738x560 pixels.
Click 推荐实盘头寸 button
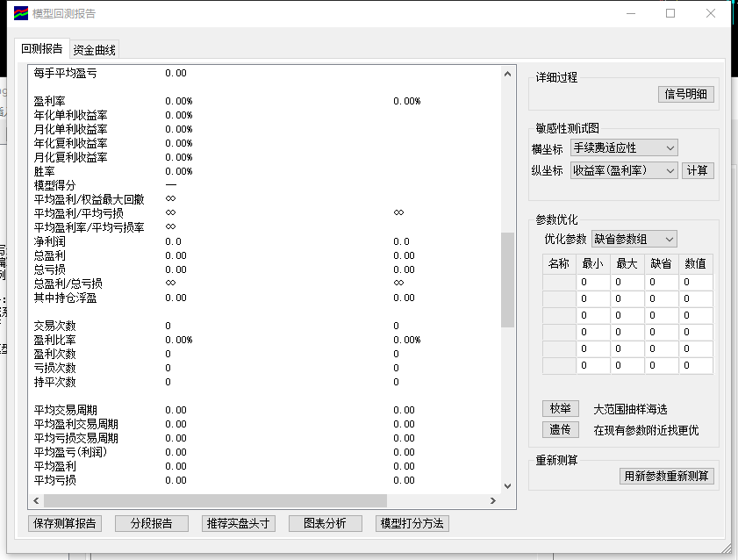coord(239,523)
